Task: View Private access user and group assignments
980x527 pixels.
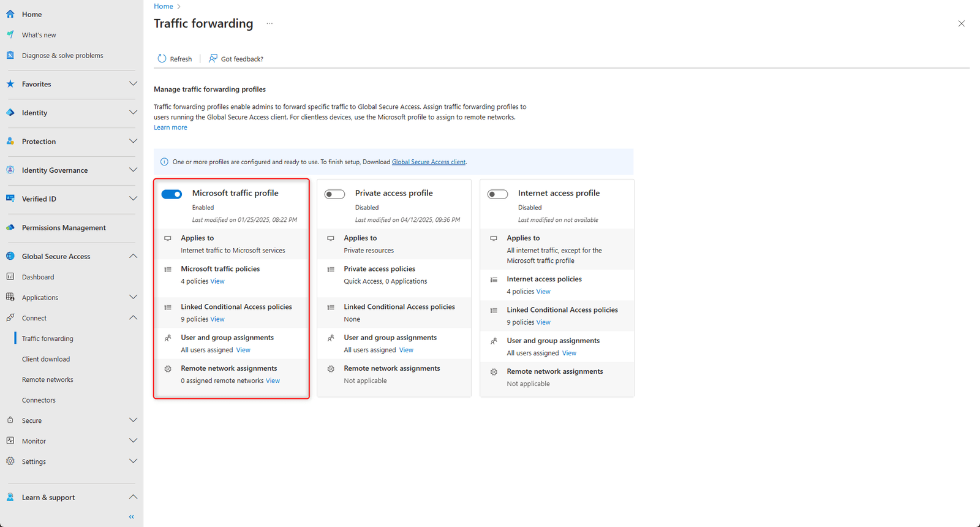Action: coord(406,350)
